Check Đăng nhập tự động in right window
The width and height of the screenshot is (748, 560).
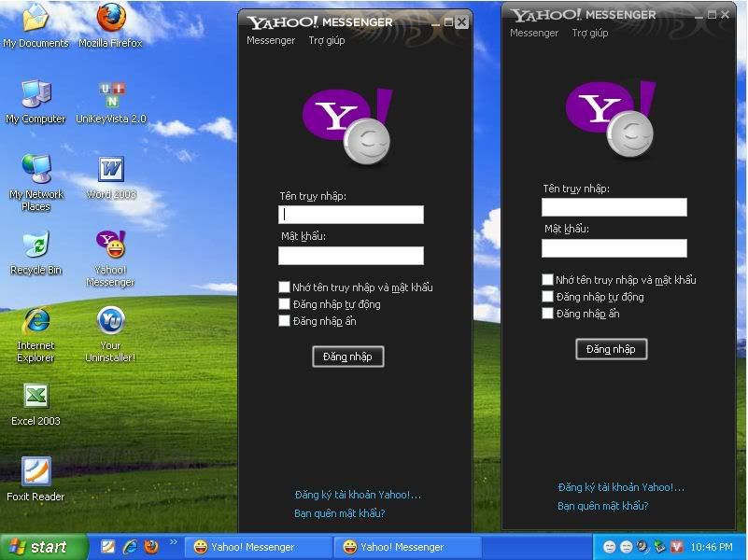(x=547, y=297)
